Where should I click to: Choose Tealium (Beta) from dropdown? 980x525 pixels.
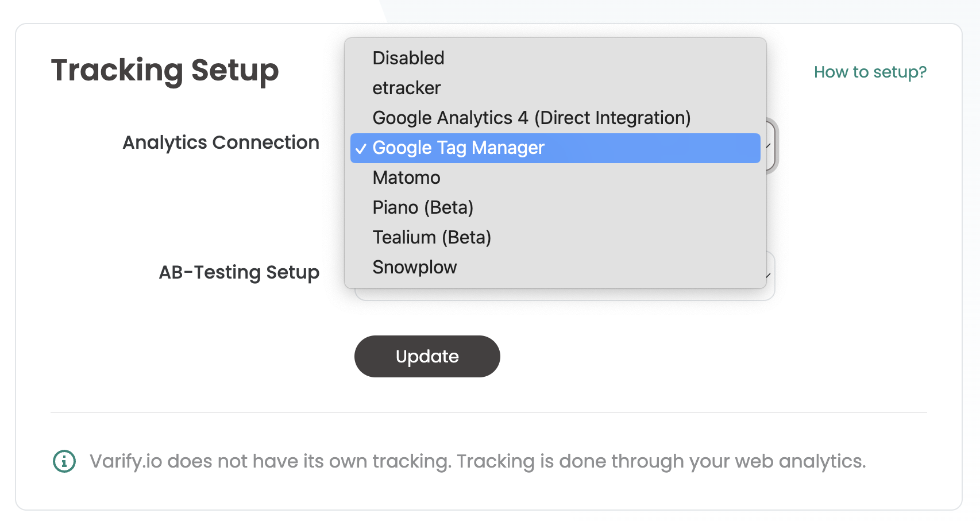tap(555, 237)
